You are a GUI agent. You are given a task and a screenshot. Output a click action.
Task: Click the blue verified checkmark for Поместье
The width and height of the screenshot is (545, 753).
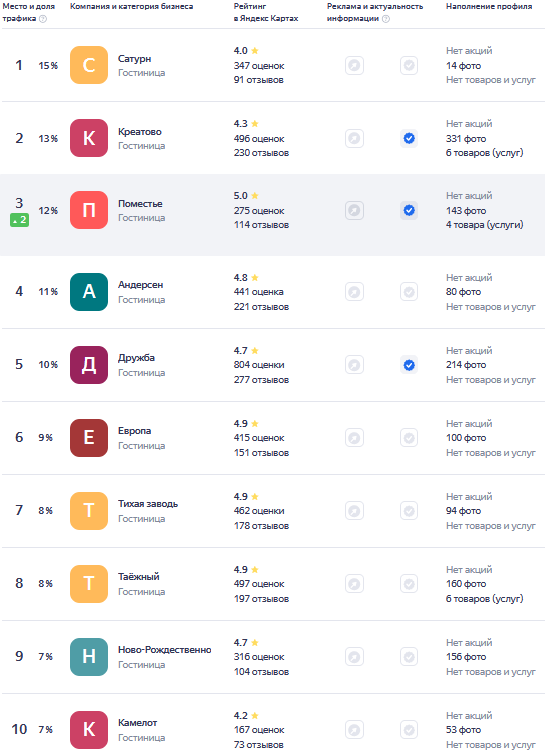[409, 210]
